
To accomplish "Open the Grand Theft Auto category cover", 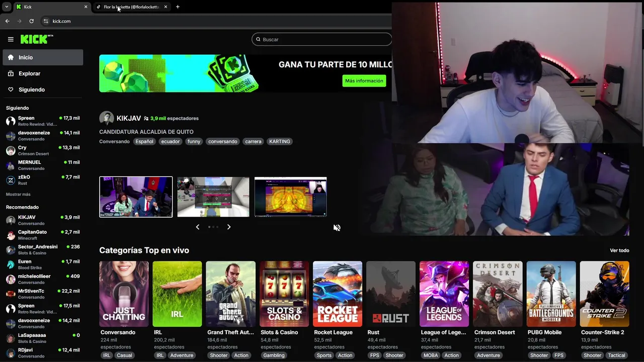I will click(230, 294).
